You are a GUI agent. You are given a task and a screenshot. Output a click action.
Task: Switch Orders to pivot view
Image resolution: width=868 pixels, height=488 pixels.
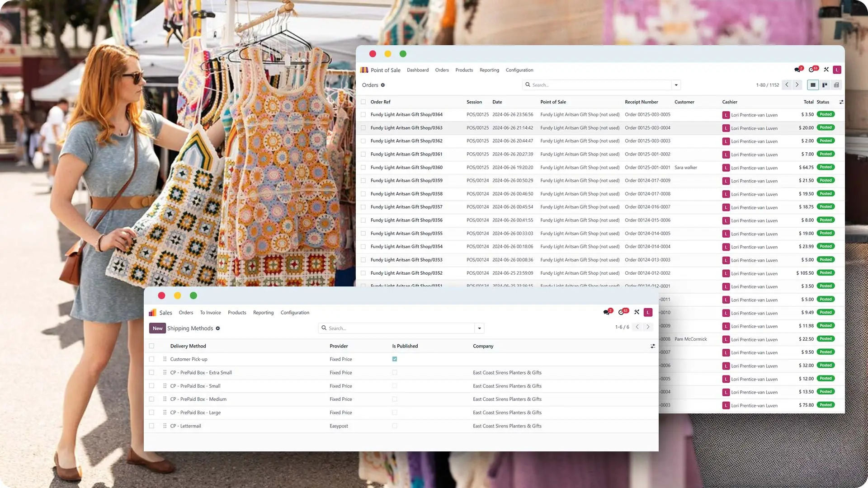tap(837, 84)
